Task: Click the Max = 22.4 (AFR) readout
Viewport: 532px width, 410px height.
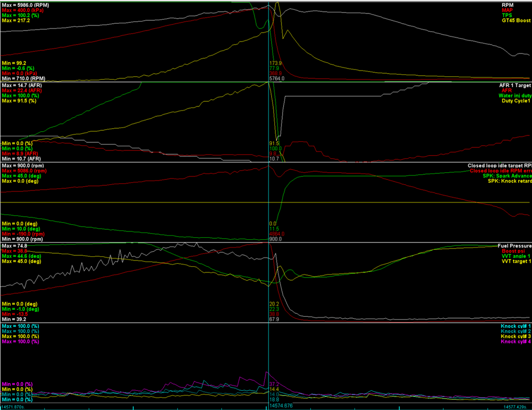Action: pos(21,90)
